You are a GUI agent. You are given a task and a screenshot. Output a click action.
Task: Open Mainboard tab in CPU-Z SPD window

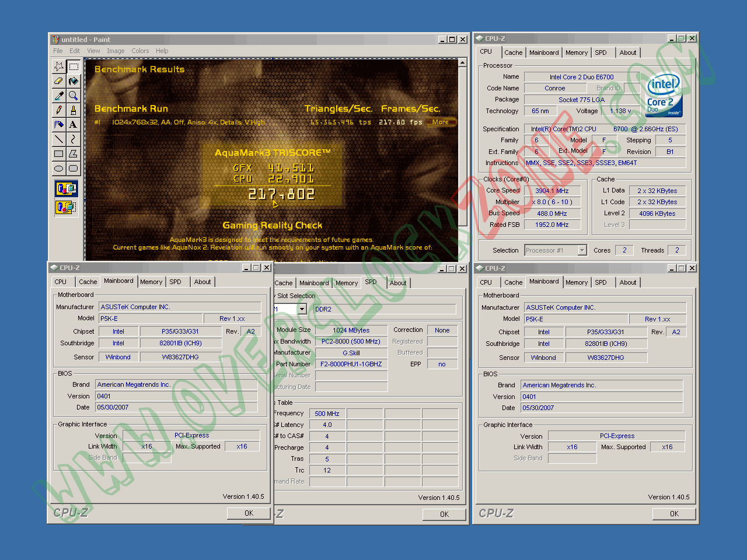[314, 283]
